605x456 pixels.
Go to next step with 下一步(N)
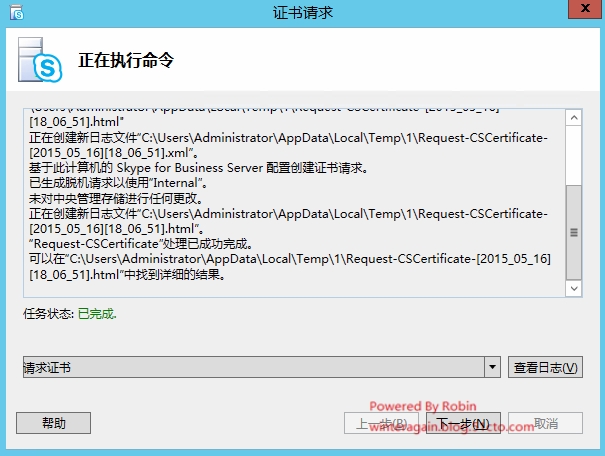(463, 423)
